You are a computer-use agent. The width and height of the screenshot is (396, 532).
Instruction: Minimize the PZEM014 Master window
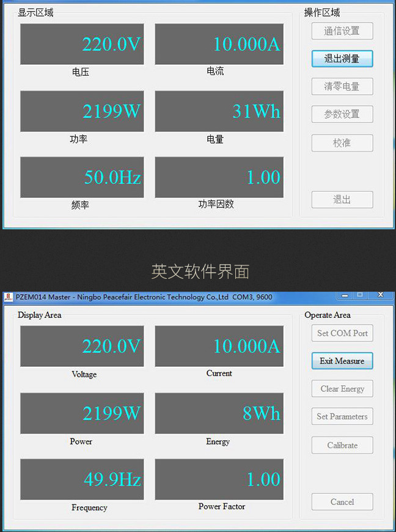345,295
